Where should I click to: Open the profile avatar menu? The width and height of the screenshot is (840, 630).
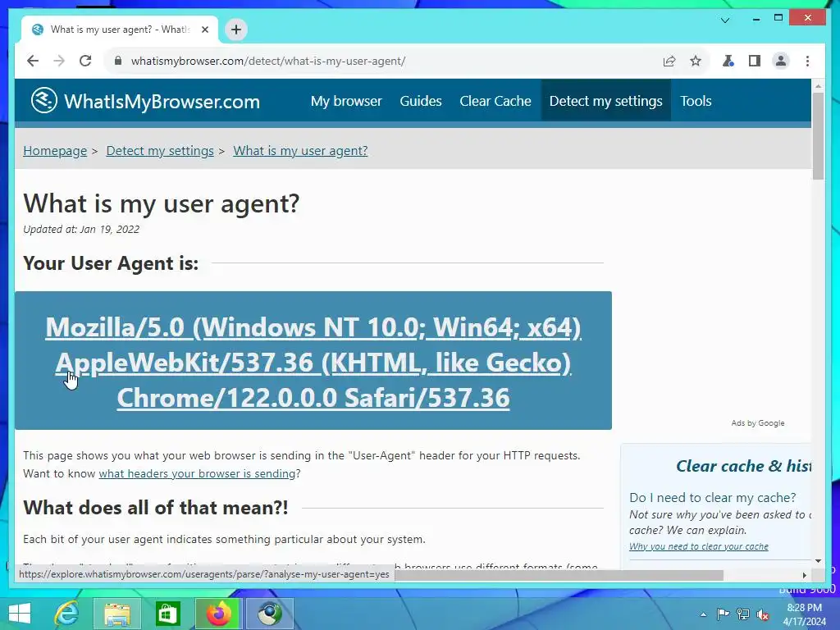coord(781,61)
